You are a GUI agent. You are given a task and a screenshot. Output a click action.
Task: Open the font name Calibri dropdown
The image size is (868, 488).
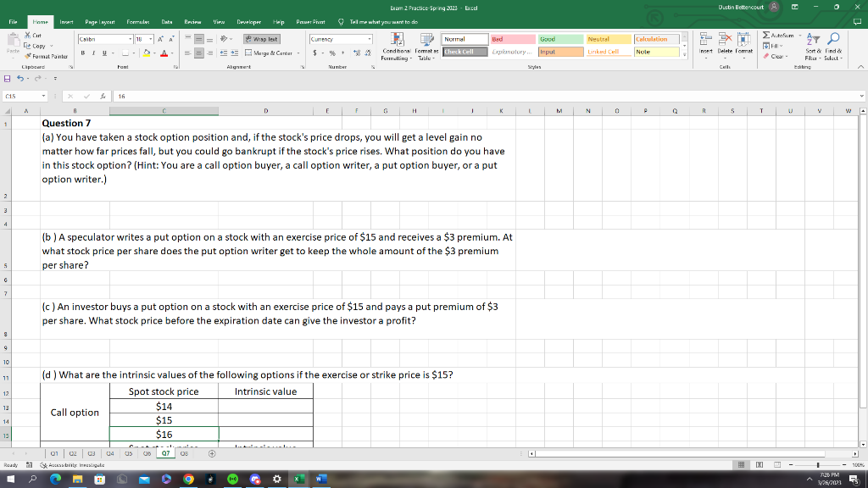pyautogui.click(x=130, y=39)
